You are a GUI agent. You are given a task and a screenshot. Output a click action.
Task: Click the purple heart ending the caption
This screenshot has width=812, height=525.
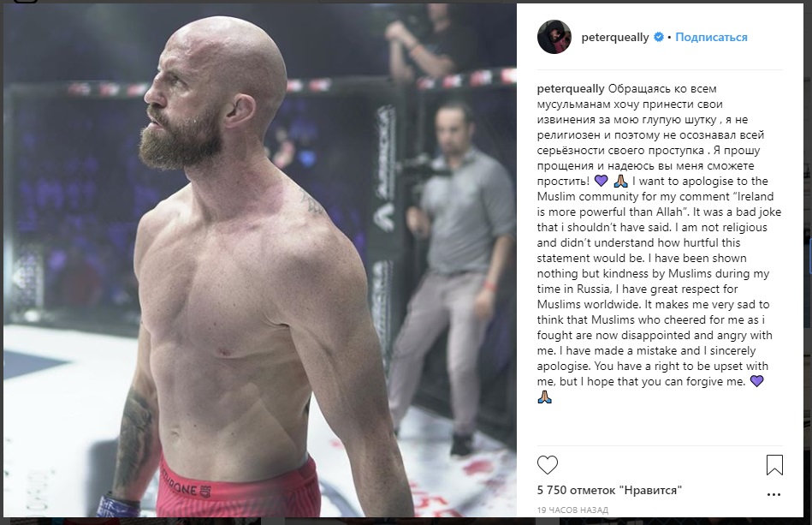[756, 381]
